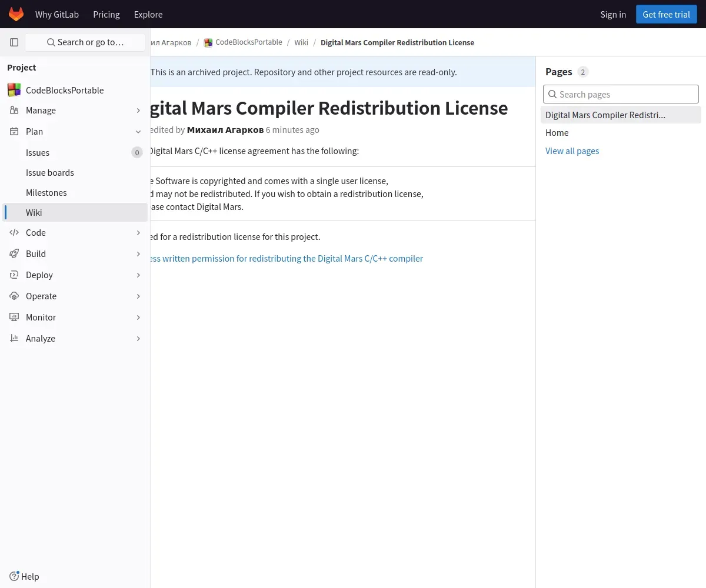Image resolution: width=706 pixels, height=588 pixels.
Task: Toggle the sidebar collapse icon
Action: click(14, 42)
